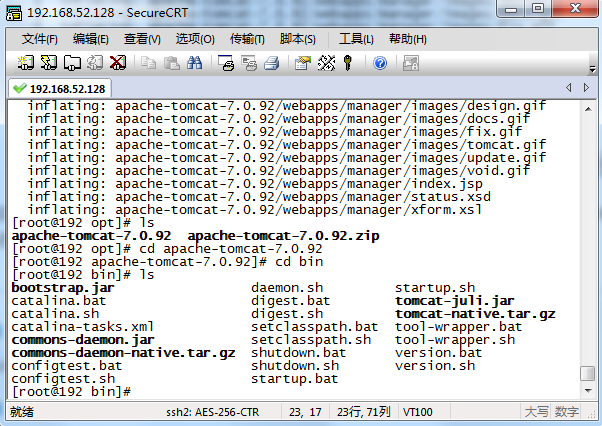Click setclasspath.sh in the listing

[311, 340]
